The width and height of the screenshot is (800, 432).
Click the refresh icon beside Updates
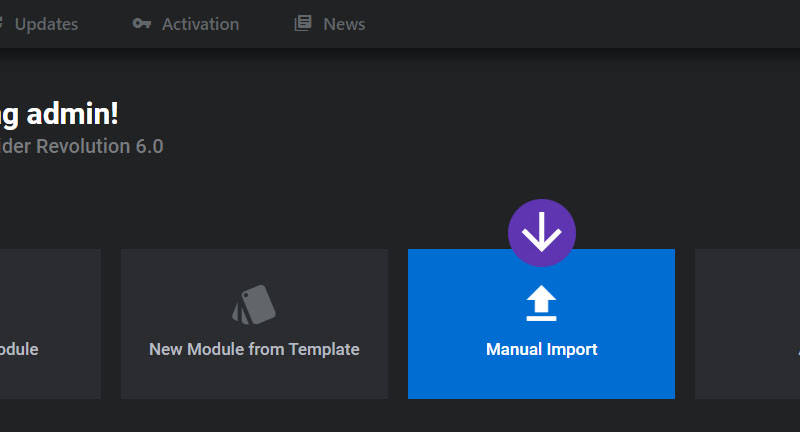[x=2, y=23]
